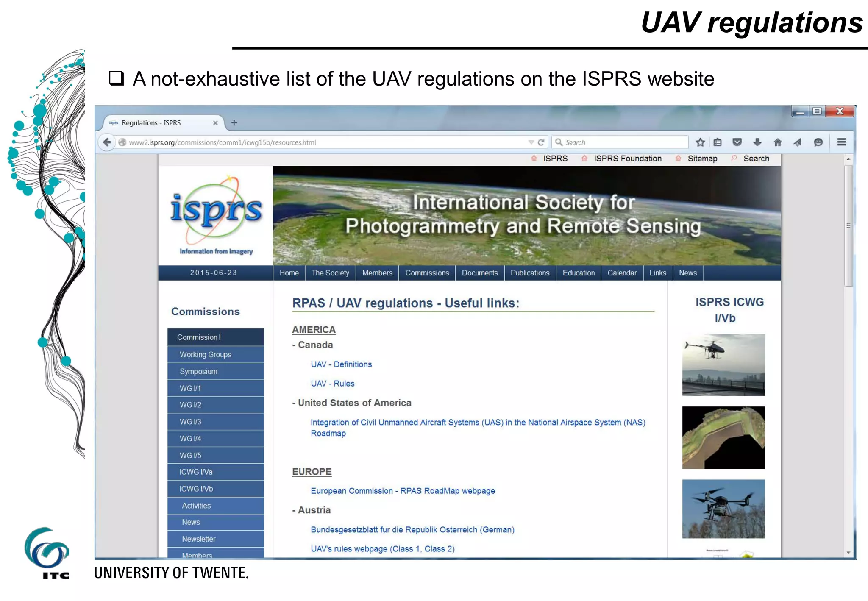This screenshot has width=868, height=601.
Task: Click the helicopter UAV thumbnail image
Action: (723, 365)
